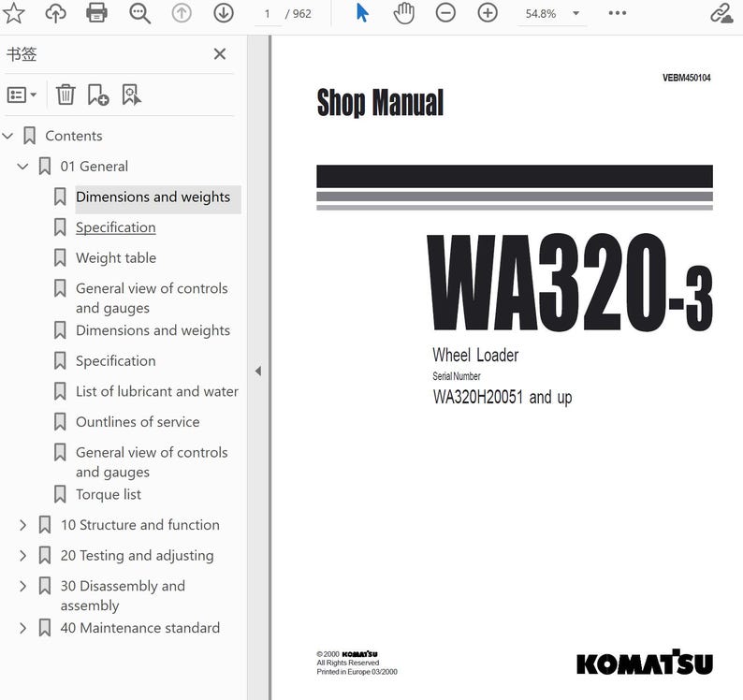Click the Komatsu logo at page bottom

coord(645,663)
